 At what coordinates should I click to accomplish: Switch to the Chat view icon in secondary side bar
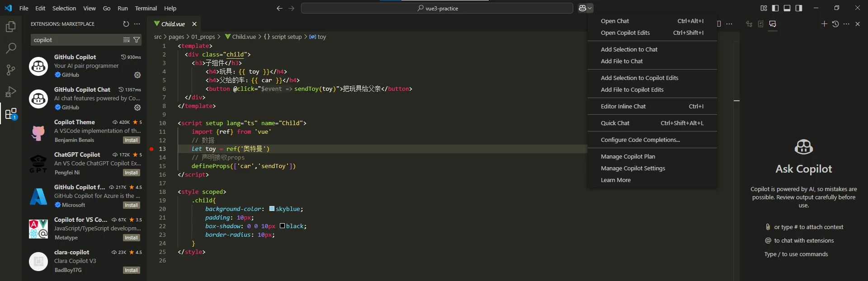[773, 24]
